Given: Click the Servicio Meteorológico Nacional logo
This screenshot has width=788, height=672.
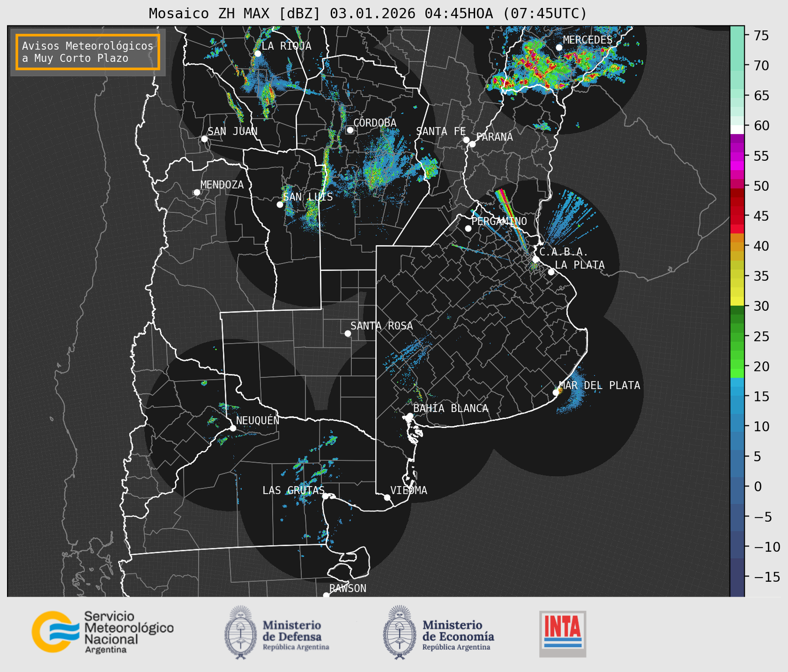Looking at the screenshot, I should click(103, 632).
